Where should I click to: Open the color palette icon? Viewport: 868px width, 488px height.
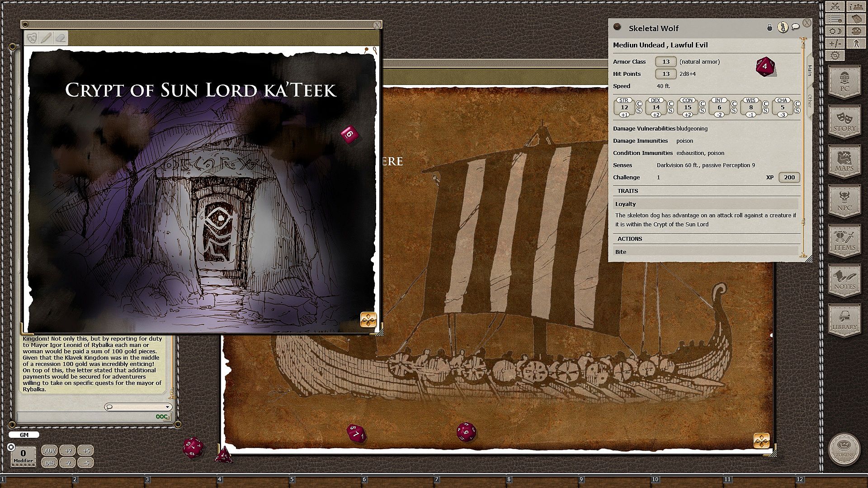point(856,31)
